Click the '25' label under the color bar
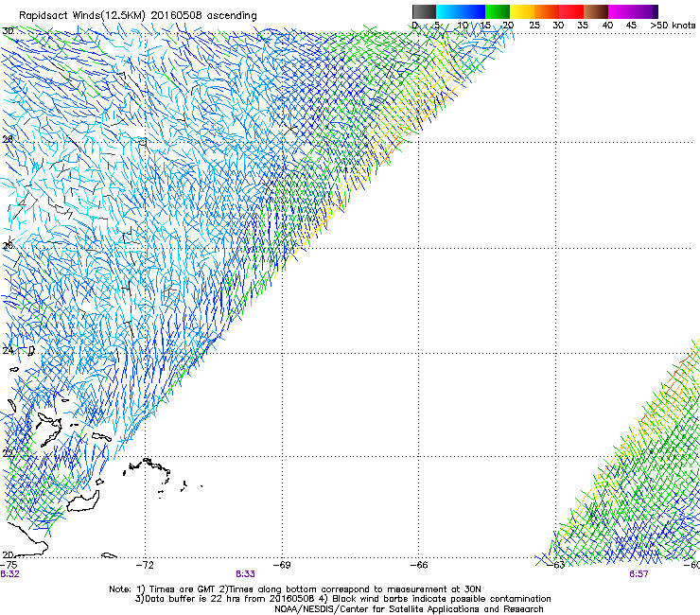The height and width of the screenshot is (615, 700). pyautogui.click(x=534, y=26)
